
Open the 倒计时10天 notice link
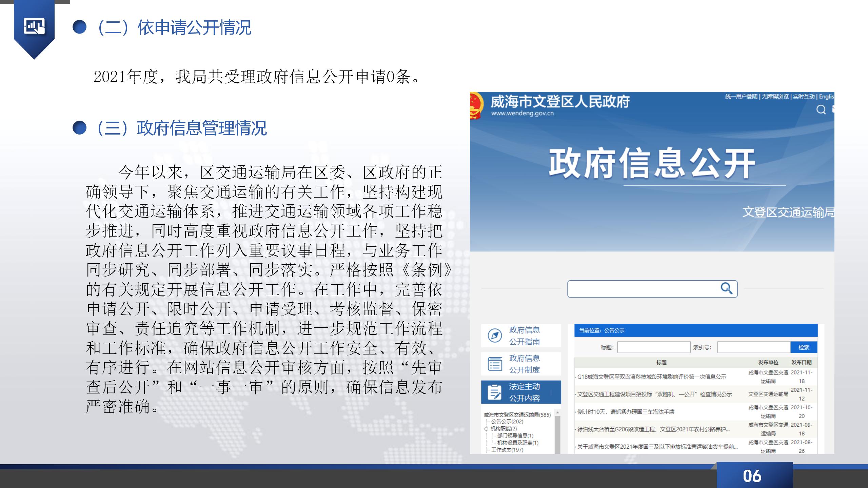coord(626,412)
